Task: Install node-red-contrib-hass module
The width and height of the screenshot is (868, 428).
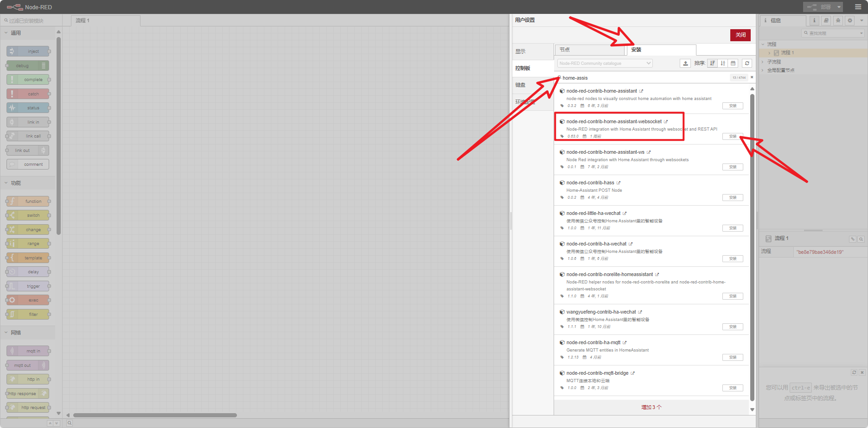Action: pos(733,198)
